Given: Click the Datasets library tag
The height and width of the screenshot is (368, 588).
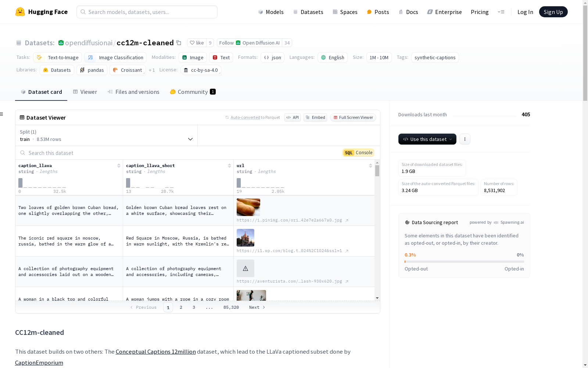Looking at the screenshot, I should click(57, 70).
